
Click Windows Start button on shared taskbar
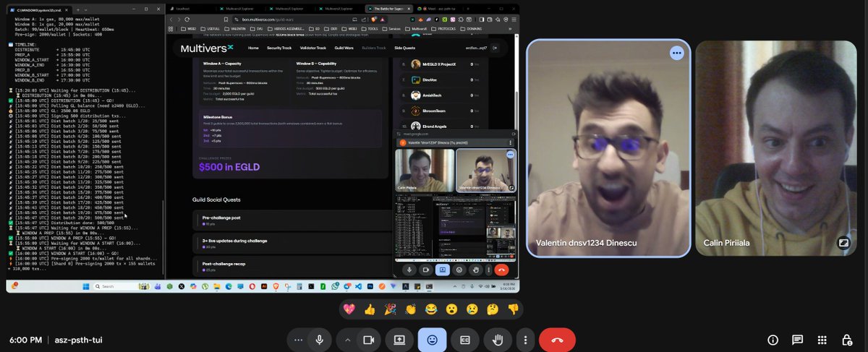point(86,287)
